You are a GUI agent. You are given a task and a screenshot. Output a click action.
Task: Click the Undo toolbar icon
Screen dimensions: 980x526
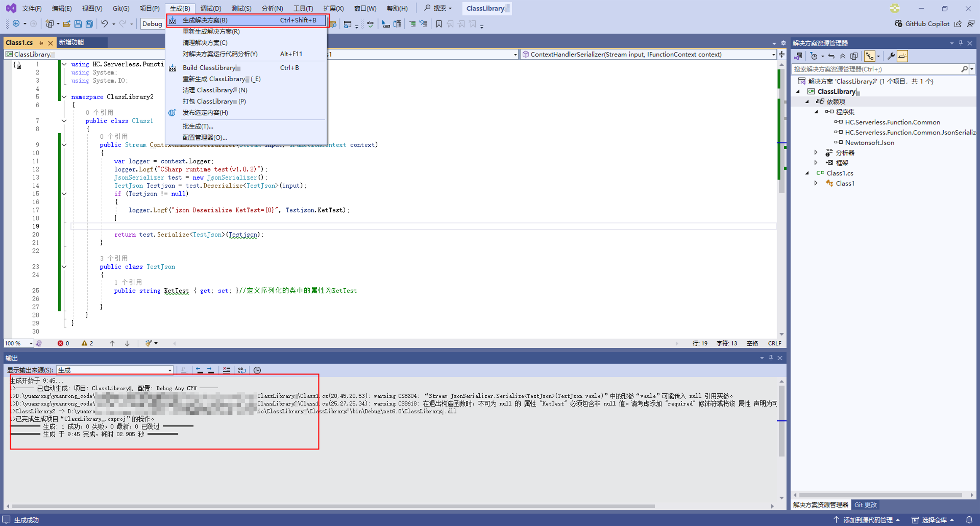[x=104, y=24]
